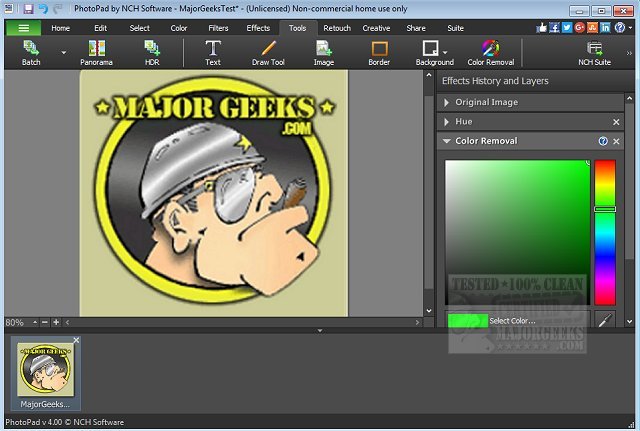Undo the last action
This screenshot has height=431, width=640.
point(43,9)
